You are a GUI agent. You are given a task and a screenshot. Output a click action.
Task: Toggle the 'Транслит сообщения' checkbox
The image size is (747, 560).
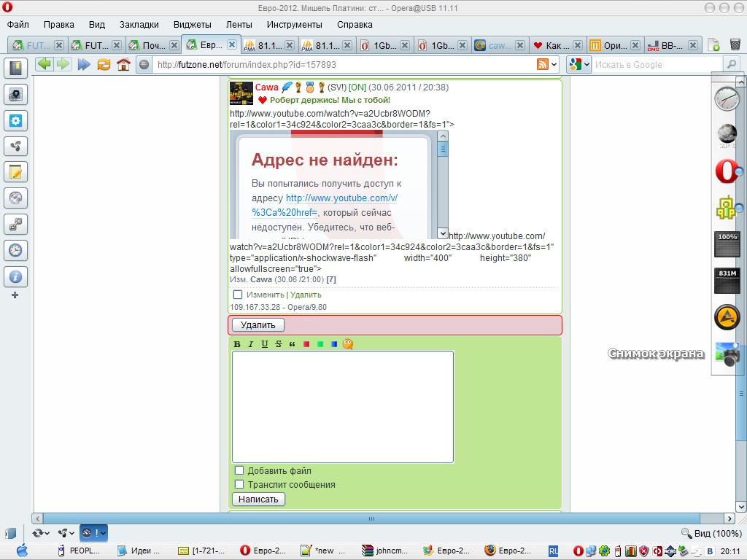(239, 484)
